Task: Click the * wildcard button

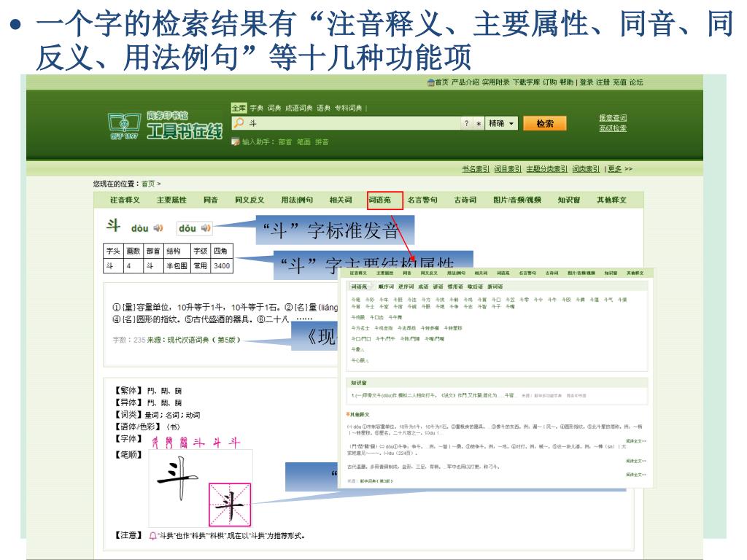Action: click(479, 123)
